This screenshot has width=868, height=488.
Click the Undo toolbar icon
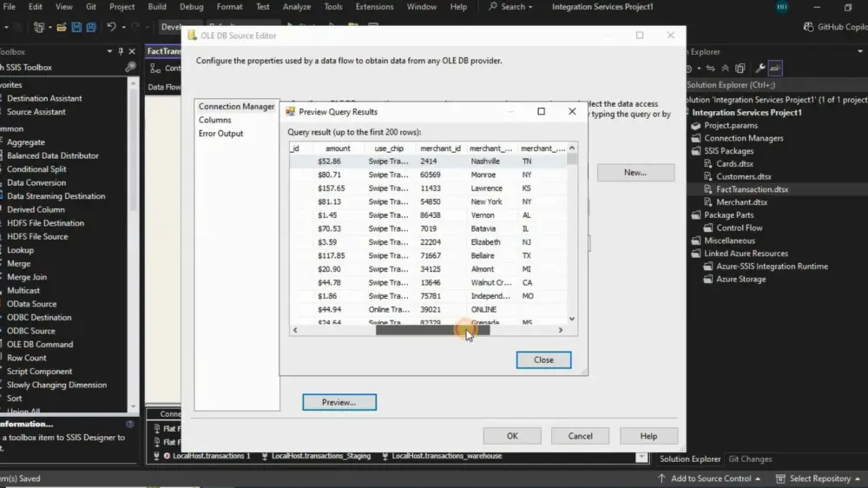(111, 27)
